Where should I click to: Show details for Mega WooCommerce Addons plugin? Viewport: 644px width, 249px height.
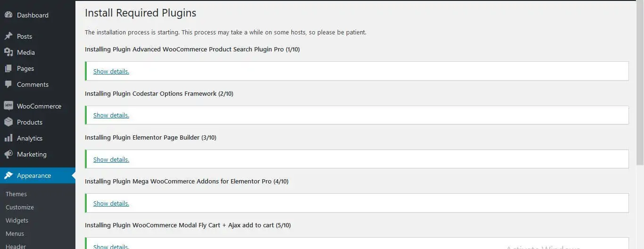[111, 203]
